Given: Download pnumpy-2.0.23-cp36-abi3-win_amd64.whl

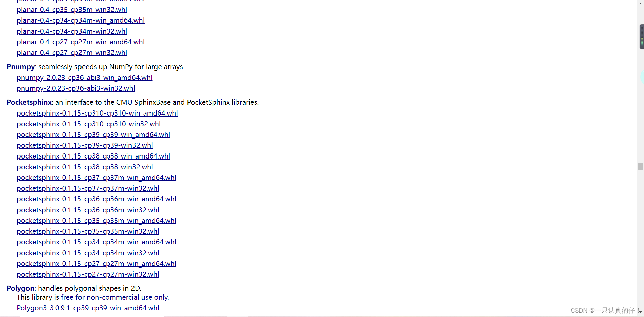Looking at the screenshot, I should pyautogui.click(x=85, y=78).
